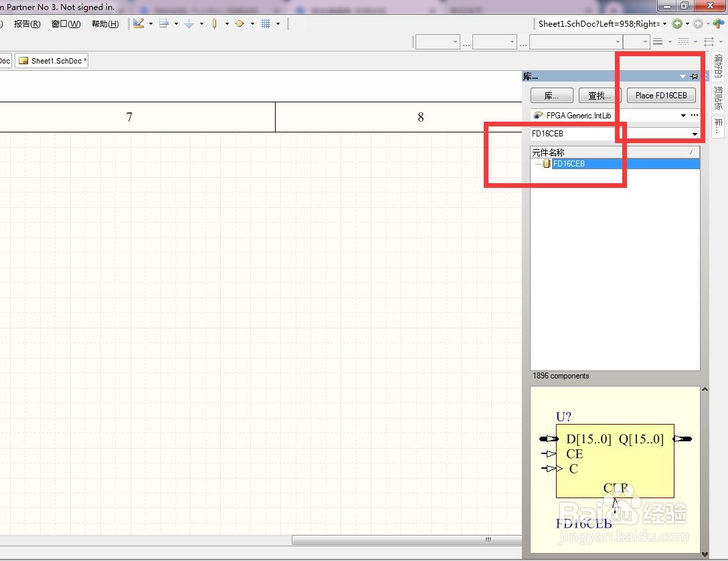Click the FD16CEB symbol preview
728x561 pixels.
pos(616,469)
